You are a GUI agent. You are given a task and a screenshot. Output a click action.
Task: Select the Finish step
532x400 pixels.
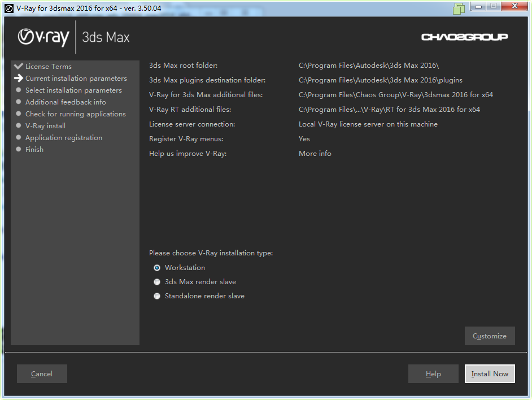tap(34, 149)
